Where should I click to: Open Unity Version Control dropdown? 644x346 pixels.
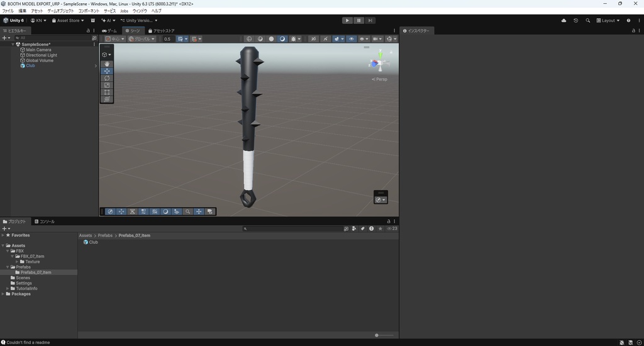[x=139, y=21]
